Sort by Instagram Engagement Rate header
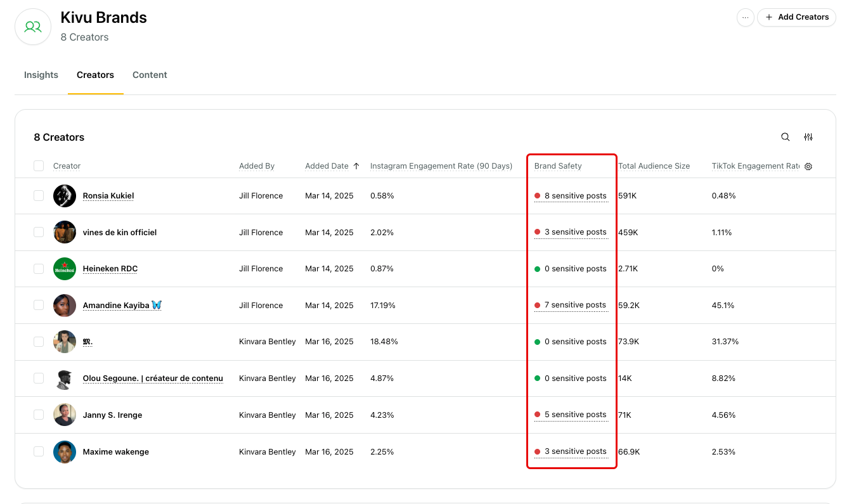861x504 pixels. click(x=441, y=166)
